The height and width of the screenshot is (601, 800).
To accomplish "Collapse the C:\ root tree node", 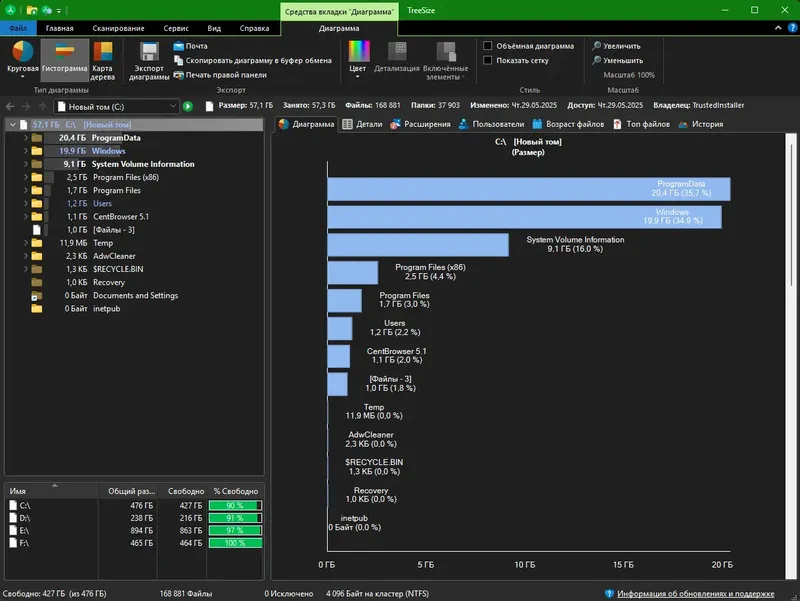I will 13,124.
